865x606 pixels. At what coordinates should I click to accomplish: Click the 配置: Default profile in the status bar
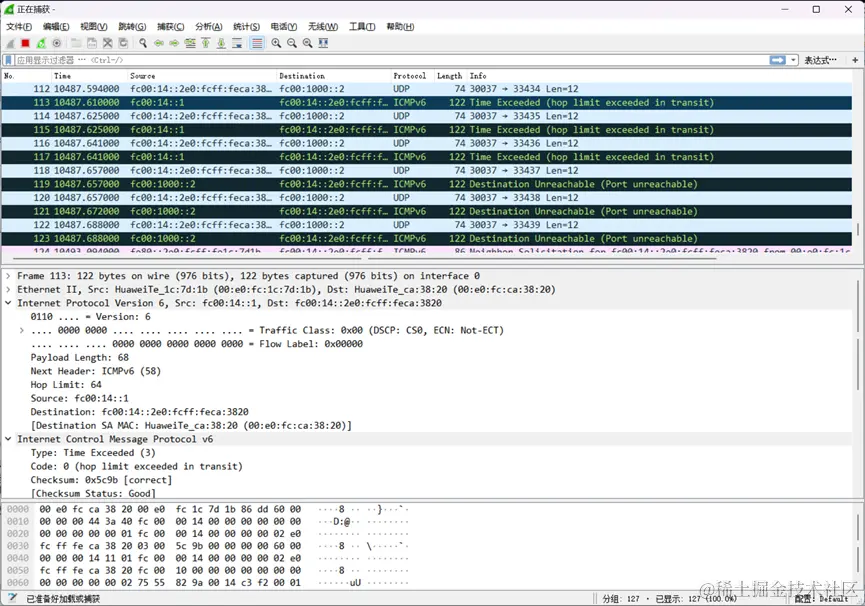point(821,599)
